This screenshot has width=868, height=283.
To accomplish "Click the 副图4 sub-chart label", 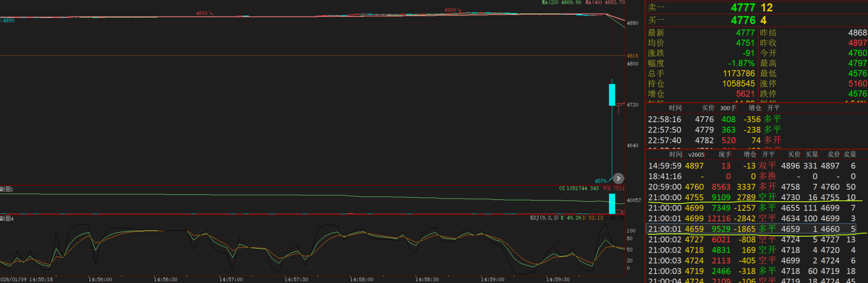I will 7,218.
